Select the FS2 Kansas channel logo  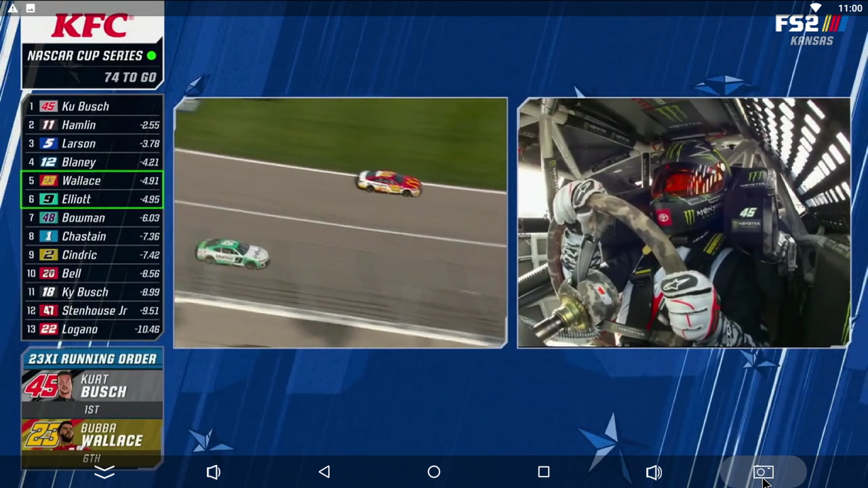tap(812, 30)
